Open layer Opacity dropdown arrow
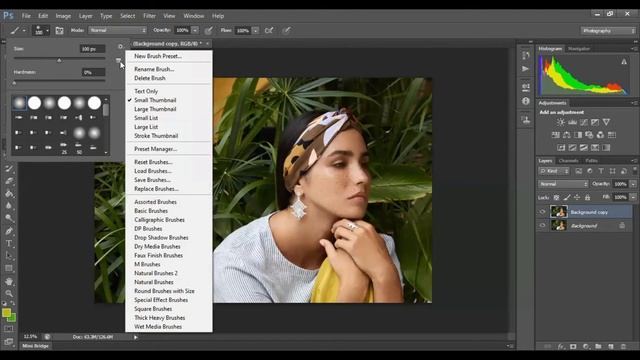The image size is (640, 360). (633, 184)
